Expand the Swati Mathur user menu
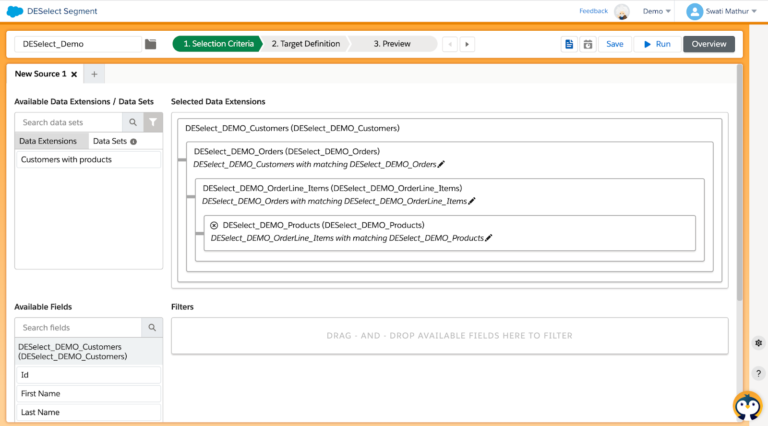The height and width of the screenshot is (426, 768). [723, 11]
